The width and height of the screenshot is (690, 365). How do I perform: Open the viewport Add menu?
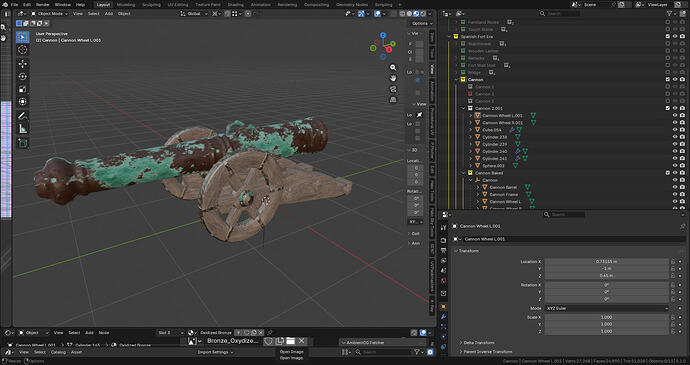coord(109,14)
